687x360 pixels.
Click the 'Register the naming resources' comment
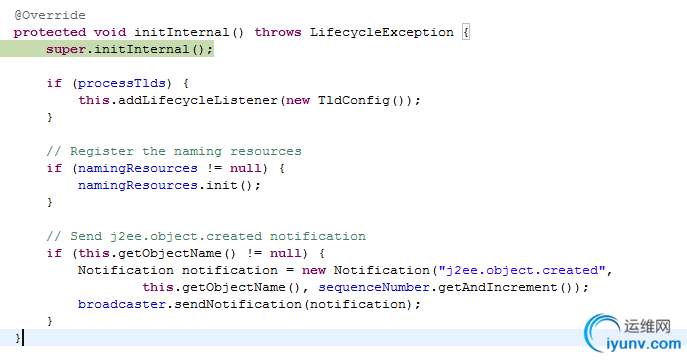174,152
